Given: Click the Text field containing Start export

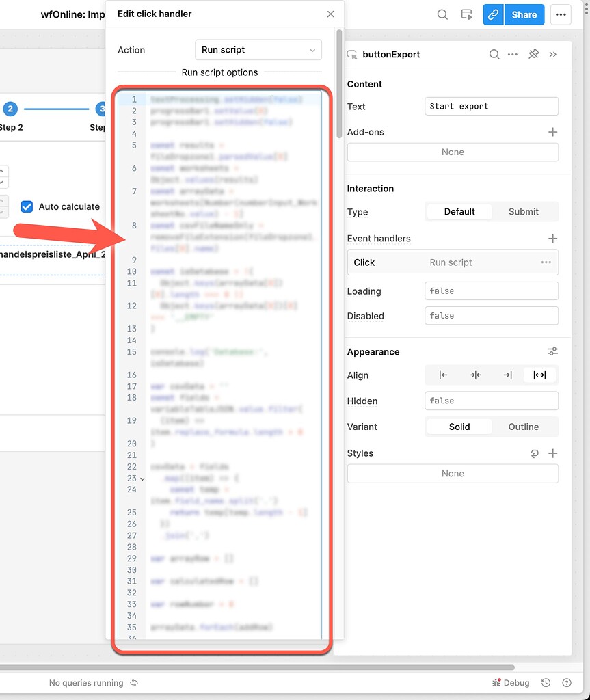Looking at the screenshot, I should (491, 107).
